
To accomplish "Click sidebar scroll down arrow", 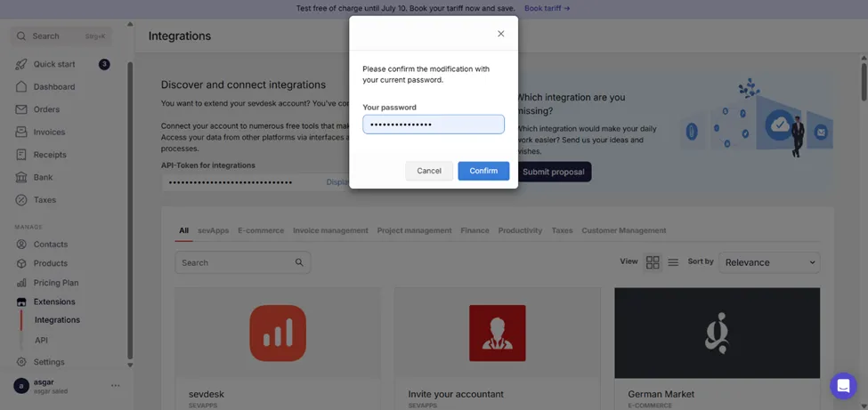I will coord(130,366).
